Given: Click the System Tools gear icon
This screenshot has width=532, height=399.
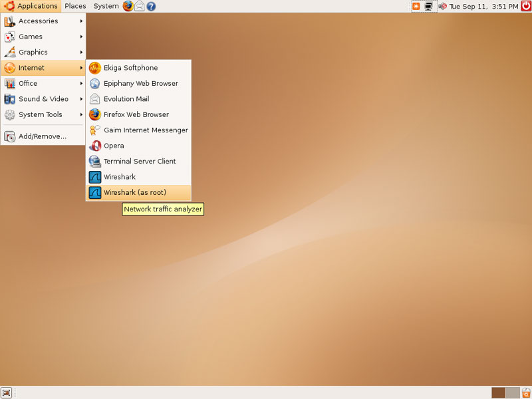Looking at the screenshot, I should coord(9,114).
